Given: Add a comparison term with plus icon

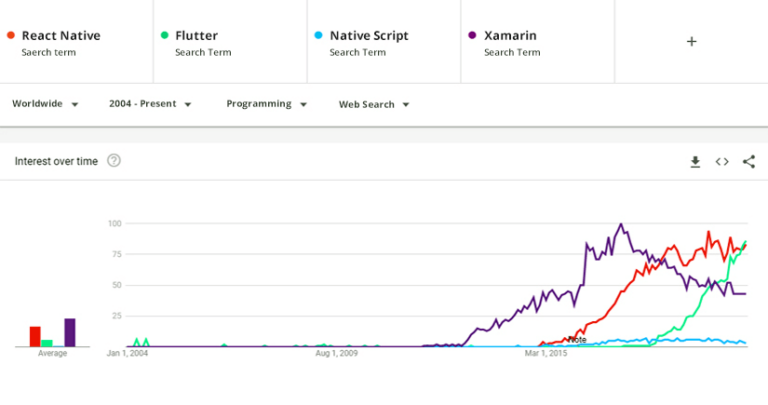Looking at the screenshot, I should tap(691, 41).
